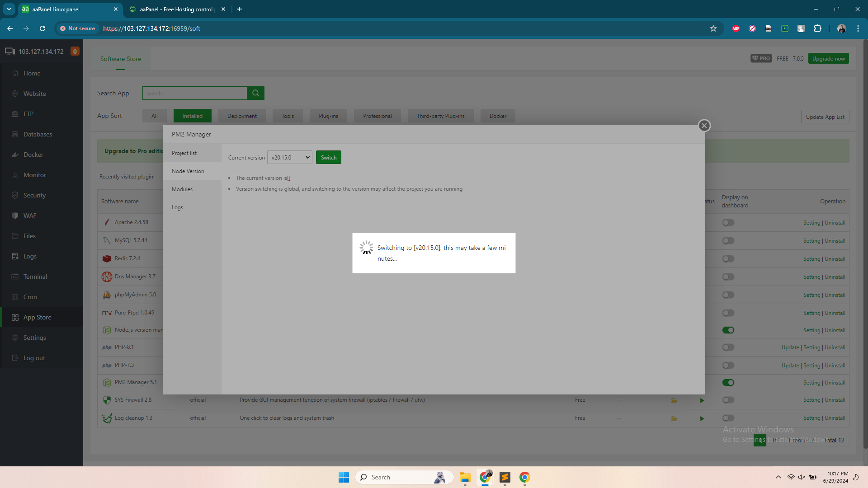Toggle PM2 Manager dashboard display

(x=728, y=382)
